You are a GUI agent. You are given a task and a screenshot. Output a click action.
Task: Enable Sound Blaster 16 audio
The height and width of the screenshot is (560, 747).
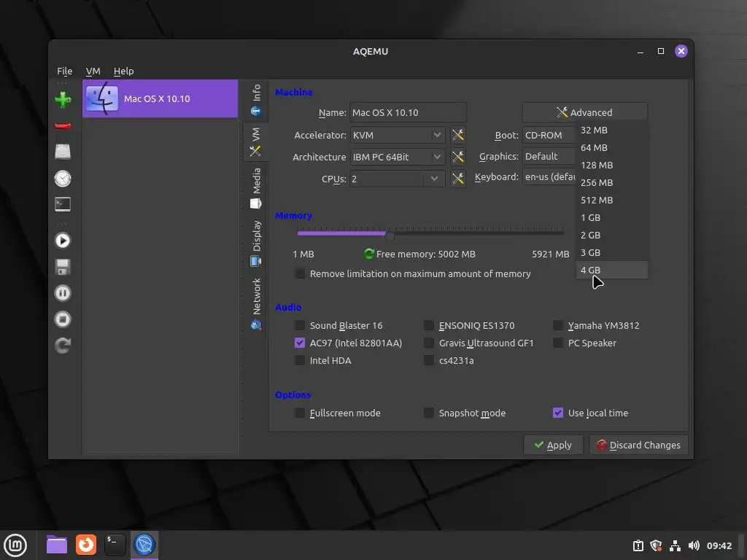click(x=300, y=325)
